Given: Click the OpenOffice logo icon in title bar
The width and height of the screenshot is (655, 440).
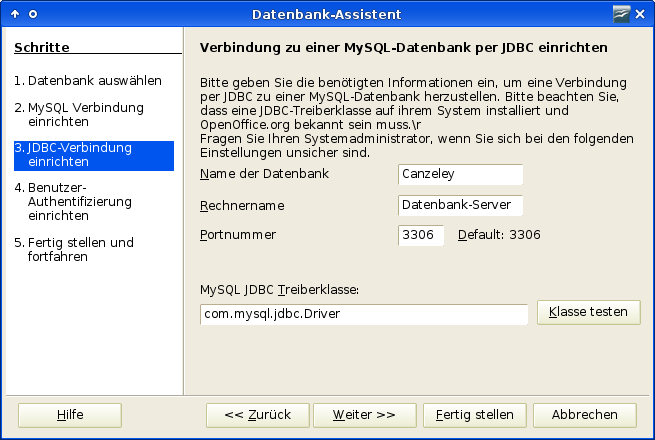Looking at the screenshot, I should click(x=621, y=14).
